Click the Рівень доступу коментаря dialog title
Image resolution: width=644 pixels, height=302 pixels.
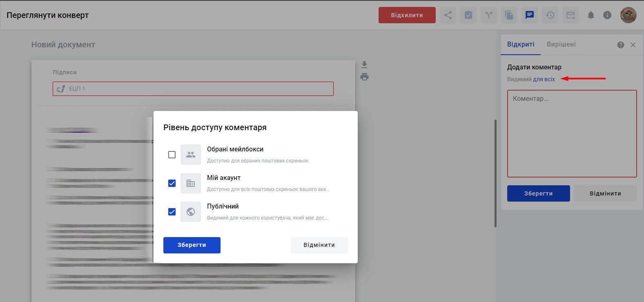click(215, 127)
